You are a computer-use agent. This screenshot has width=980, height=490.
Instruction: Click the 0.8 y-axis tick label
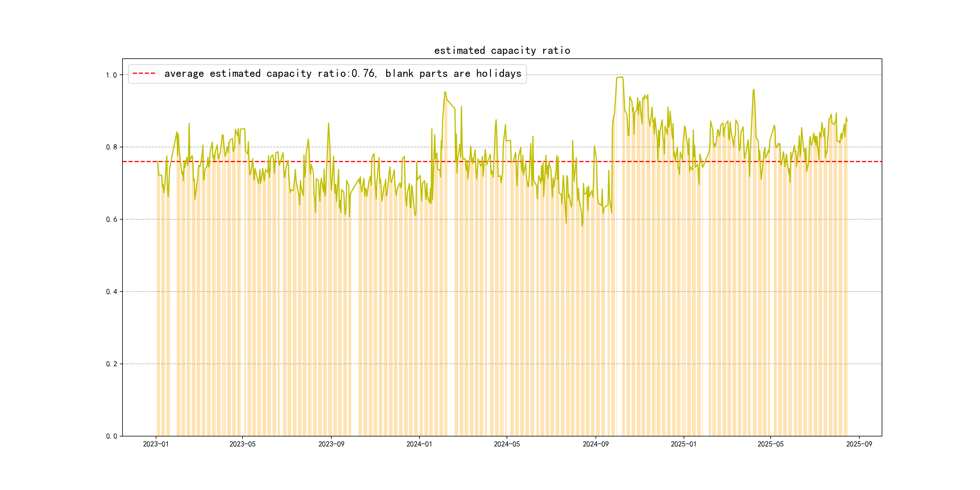[111, 147]
